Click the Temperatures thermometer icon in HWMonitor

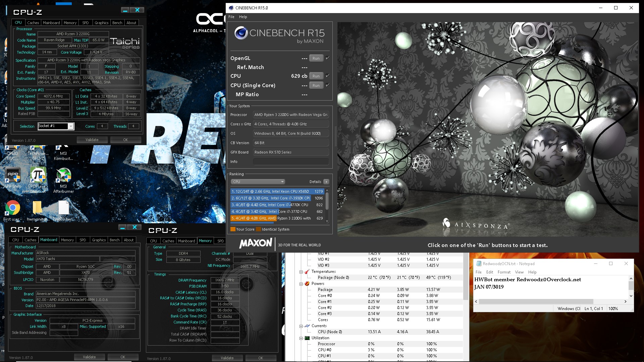(307, 271)
